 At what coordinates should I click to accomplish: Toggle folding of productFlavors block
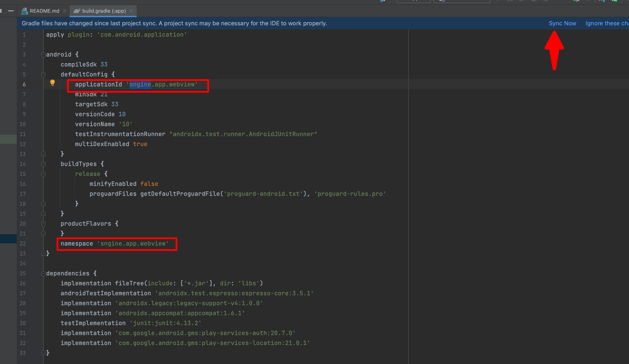(43, 224)
